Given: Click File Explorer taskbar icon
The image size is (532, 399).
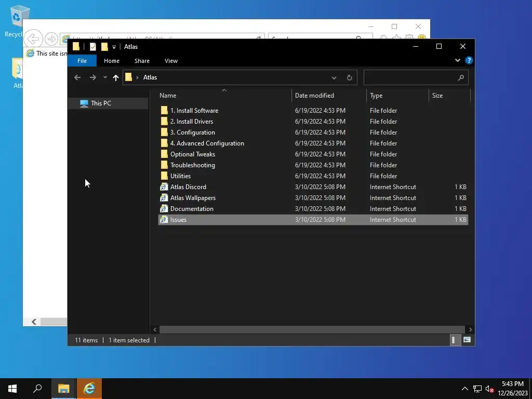Looking at the screenshot, I should tap(63, 389).
